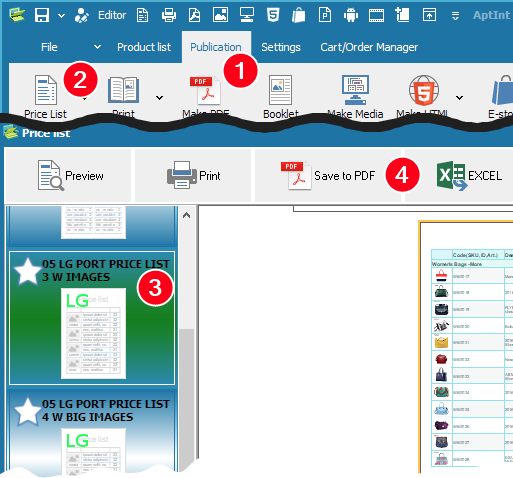This screenshot has width=513, height=478.
Task: Click the application logo icon top-left
Action: (x=17, y=15)
